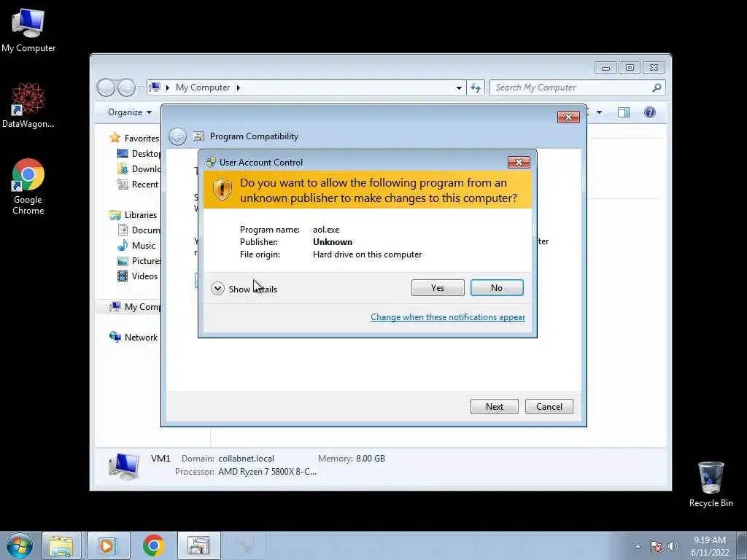
Task: Click the Action Center flag tray icon
Action: tap(656, 546)
